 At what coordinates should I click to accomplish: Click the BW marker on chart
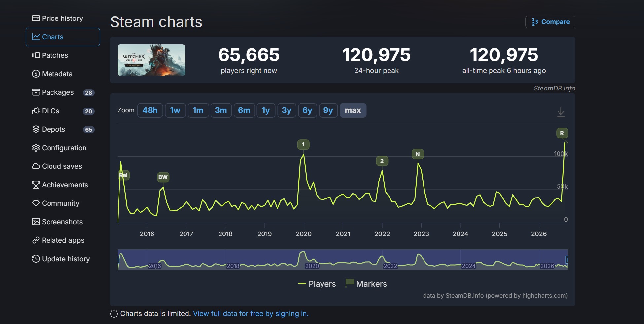163,177
